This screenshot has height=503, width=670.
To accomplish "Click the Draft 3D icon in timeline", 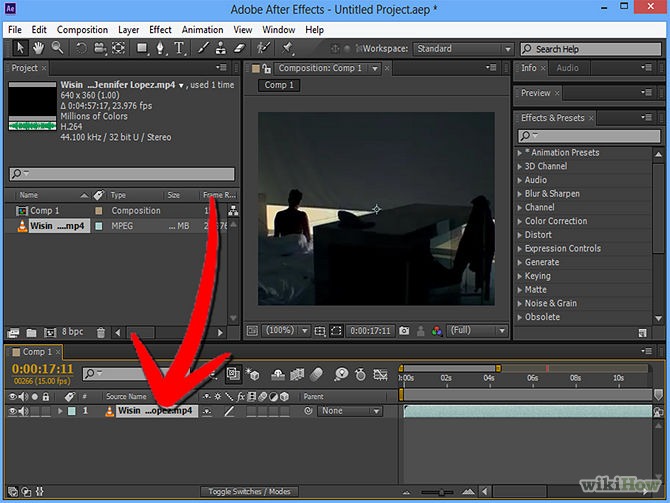I will (253, 375).
